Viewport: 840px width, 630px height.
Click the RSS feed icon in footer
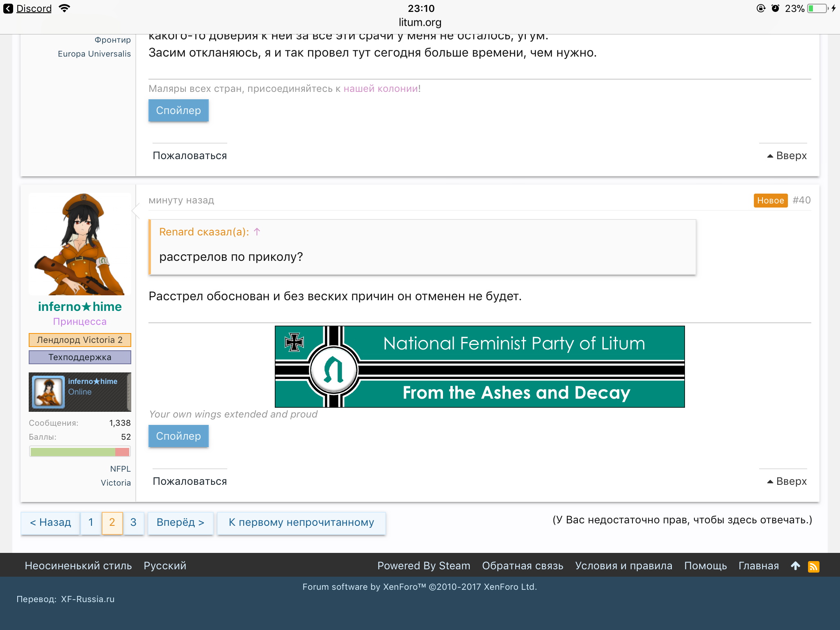pyautogui.click(x=813, y=566)
